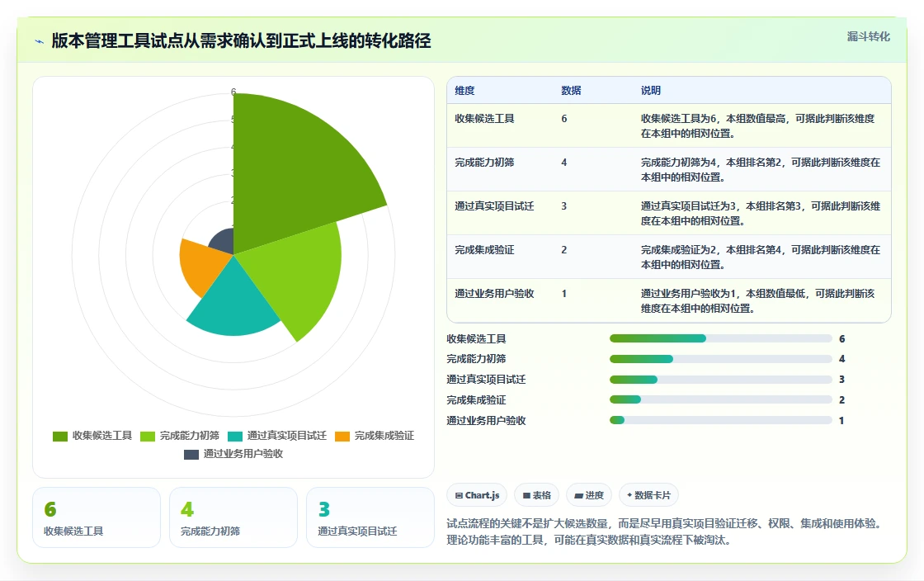Click the chart title 版本管理工具试点
This screenshot has height=581, width=924.
coord(241,40)
